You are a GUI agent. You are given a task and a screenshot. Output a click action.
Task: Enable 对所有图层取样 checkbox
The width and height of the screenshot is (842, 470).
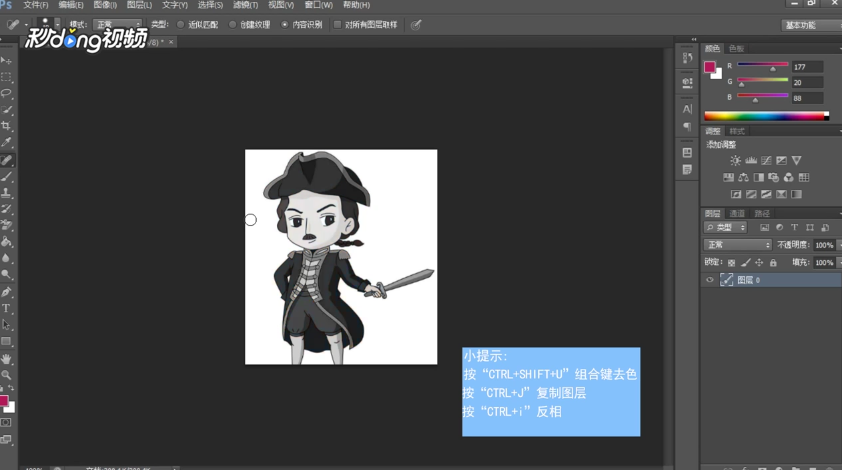[x=337, y=25]
